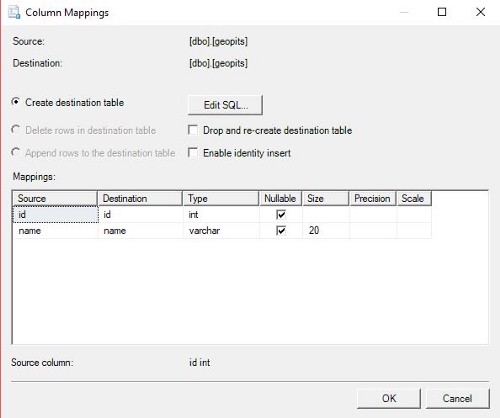500x418 pixels.
Task: Close the Column Mappings dialog
Action: [x=480, y=12]
